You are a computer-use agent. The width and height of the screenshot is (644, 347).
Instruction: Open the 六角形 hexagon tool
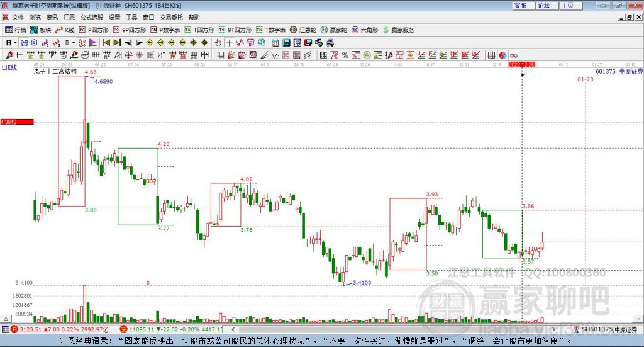(365, 30)
